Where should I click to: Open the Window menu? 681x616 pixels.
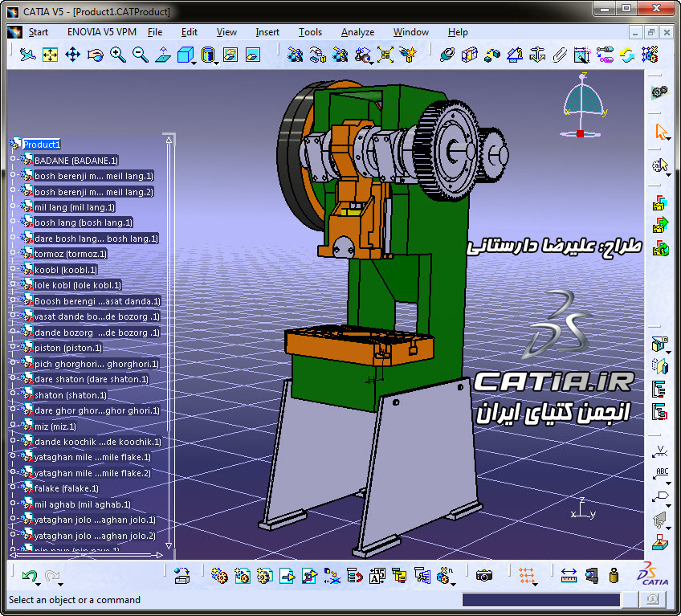tap(411, 32)
